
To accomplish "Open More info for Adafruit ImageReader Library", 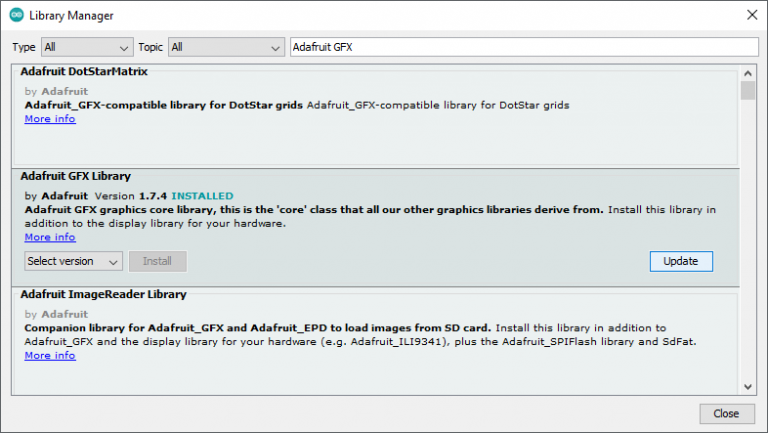I will tap(50, 355).
